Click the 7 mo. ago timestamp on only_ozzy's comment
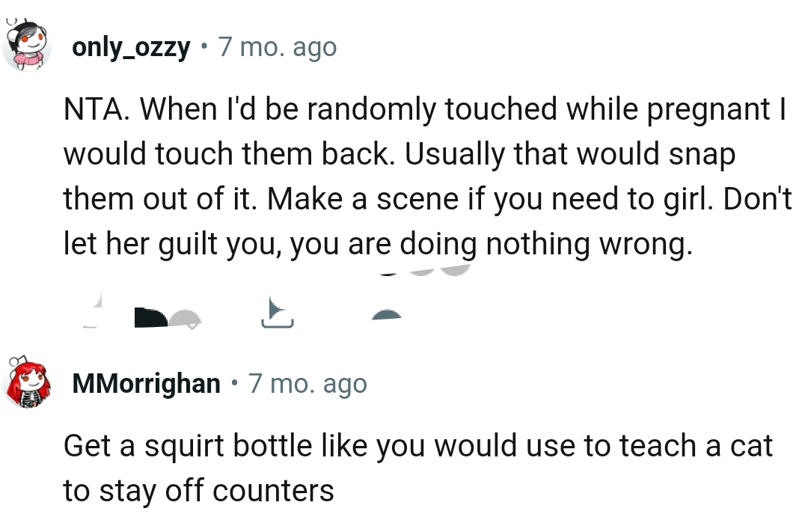808x532 pixels. 277,46
